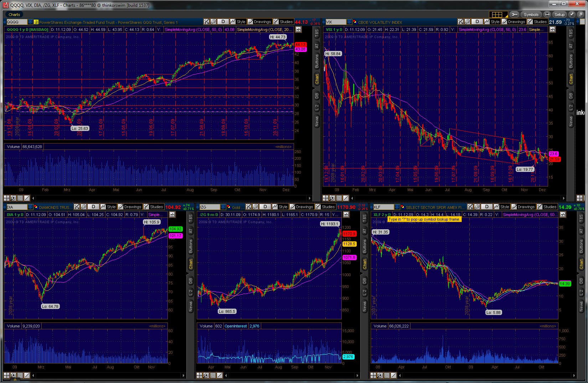Open VIX chart settings wrench icon
The width and height of the screenshot is (588, 383).
[x=467, y=22]
